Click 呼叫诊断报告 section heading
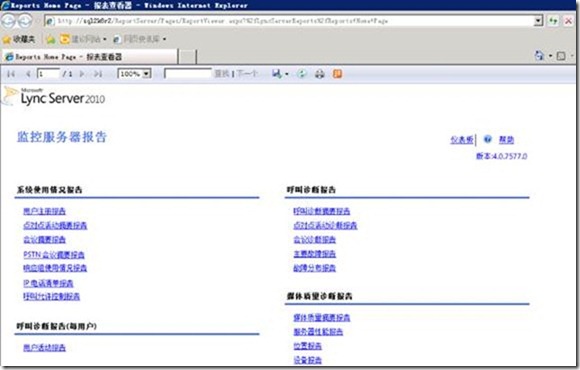Image resolution: width=580 pixels, height=370 pixels. coord(311,190)
